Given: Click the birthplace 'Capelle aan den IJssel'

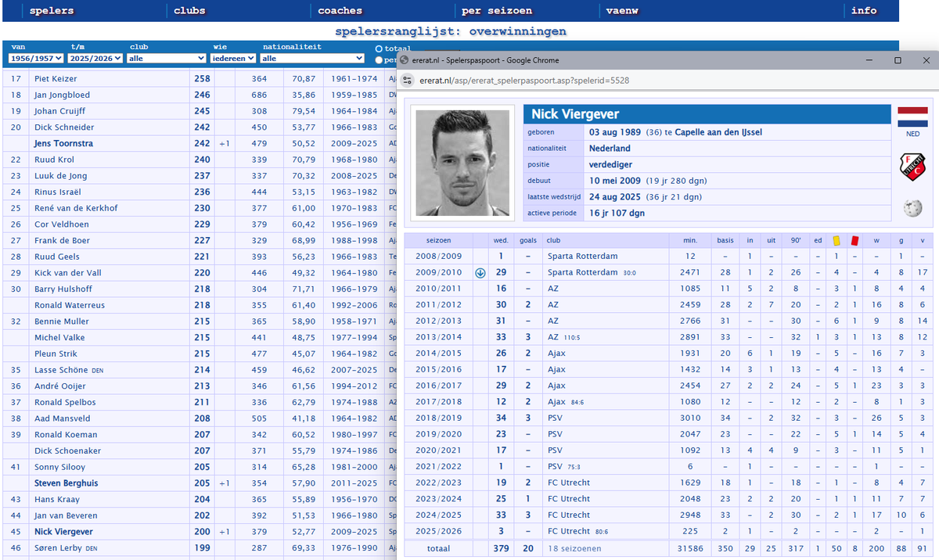Looking at the screenshot, I should tap(718, 132).
